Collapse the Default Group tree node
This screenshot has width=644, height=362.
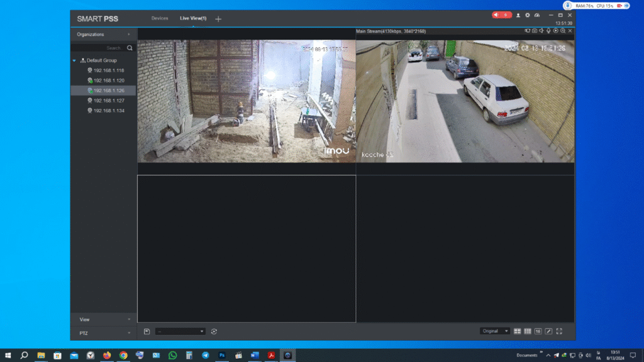point(74,60)
